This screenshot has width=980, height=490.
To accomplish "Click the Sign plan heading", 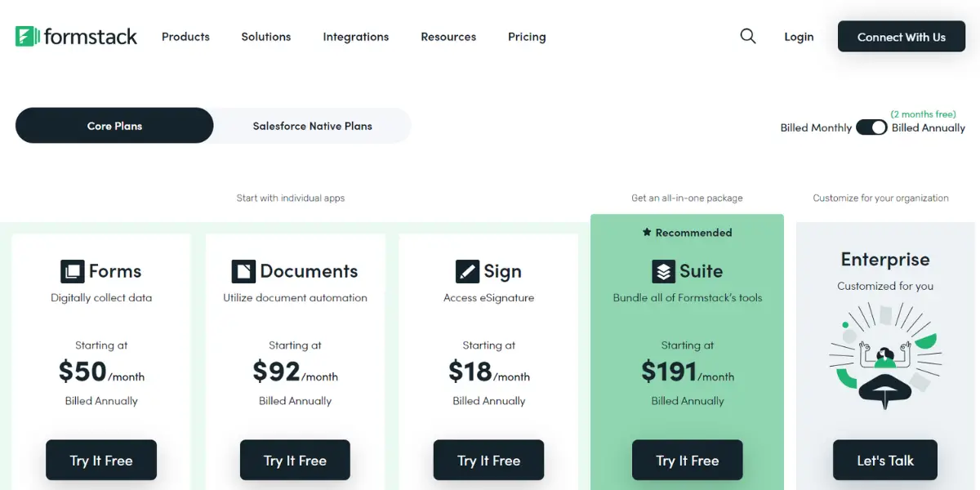I will (502, 271).
